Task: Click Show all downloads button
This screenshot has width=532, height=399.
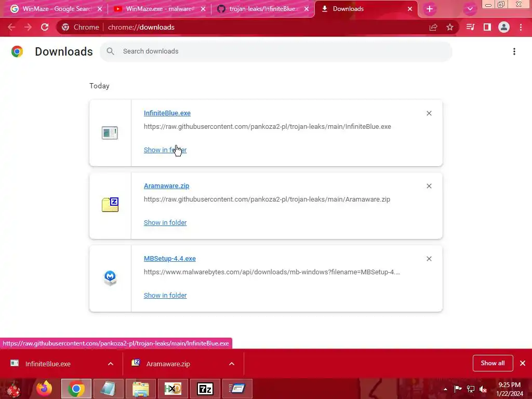Action: coord(493,363)
